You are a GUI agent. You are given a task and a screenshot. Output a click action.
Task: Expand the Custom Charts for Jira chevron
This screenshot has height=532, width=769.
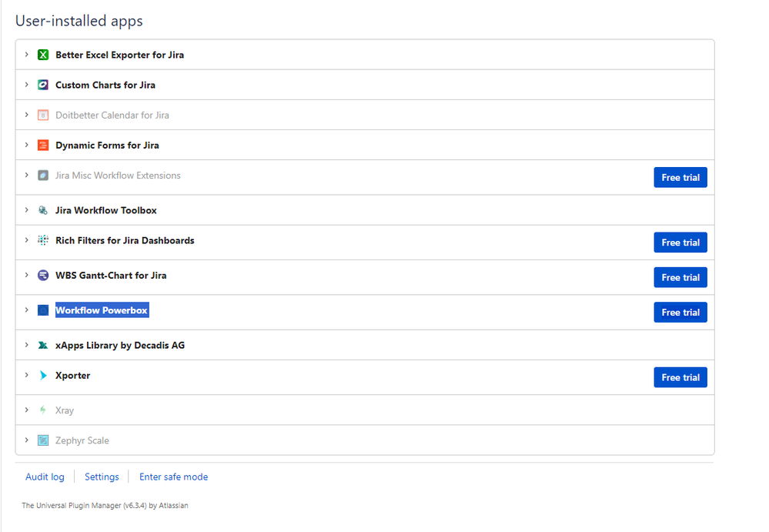pyautogui.click(x=26, y=85)
